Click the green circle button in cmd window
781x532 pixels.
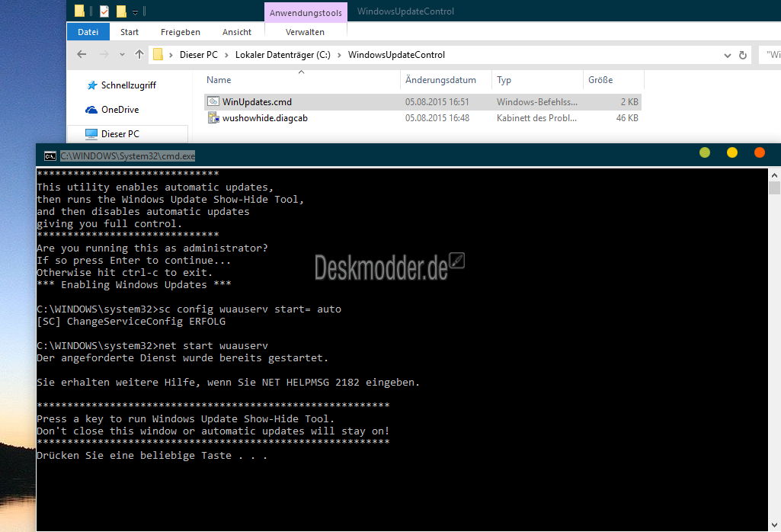click(x=705, y=152)
